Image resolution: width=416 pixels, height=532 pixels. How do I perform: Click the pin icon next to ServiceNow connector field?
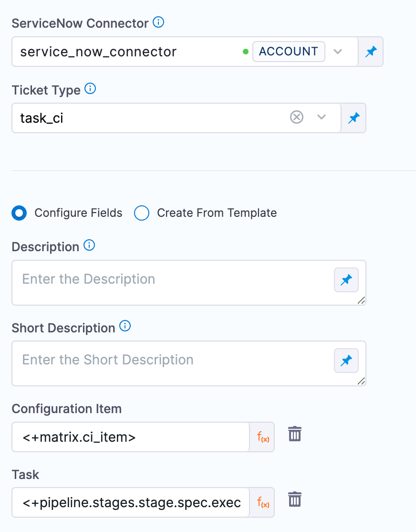click(x=371, y=52)
